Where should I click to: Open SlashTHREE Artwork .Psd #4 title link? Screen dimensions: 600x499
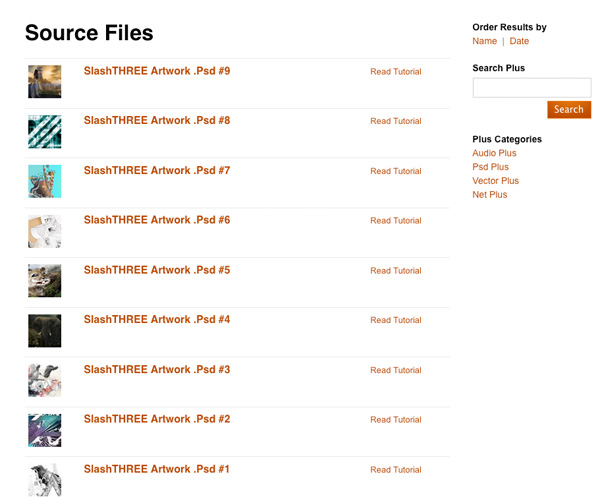click(x=157, y=319)
